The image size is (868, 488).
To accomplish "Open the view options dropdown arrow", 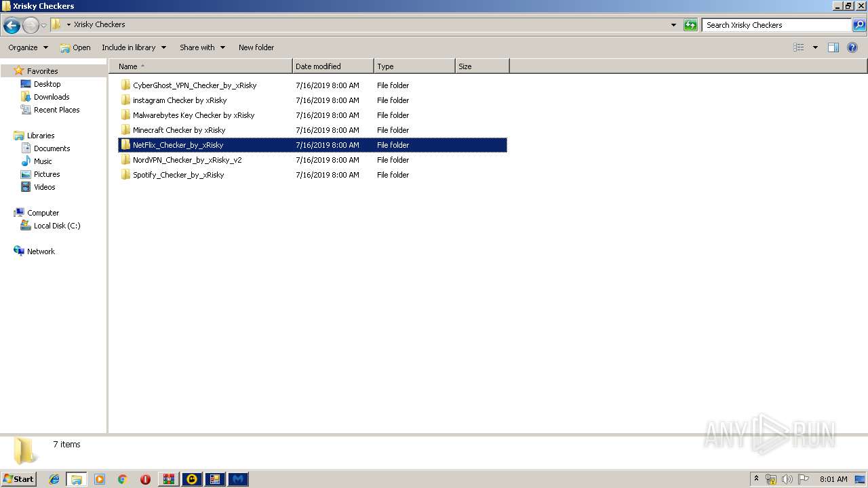I will click(815, 47).
